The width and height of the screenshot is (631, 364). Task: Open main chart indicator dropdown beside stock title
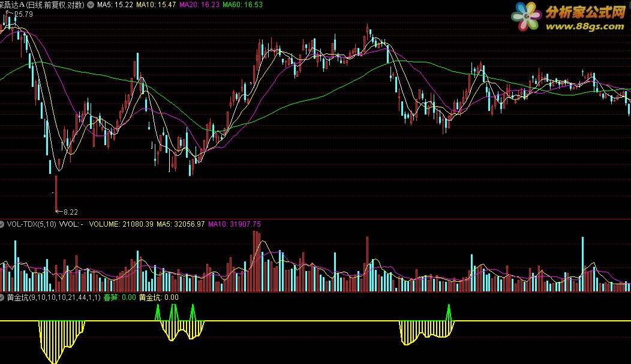(x=91, y=5)
